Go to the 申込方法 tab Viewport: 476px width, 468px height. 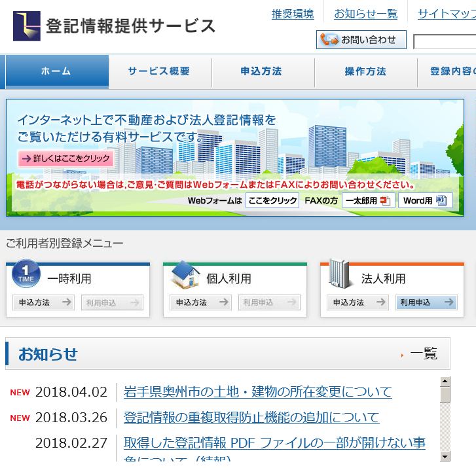pyautogui.click(x=262, y=71)
